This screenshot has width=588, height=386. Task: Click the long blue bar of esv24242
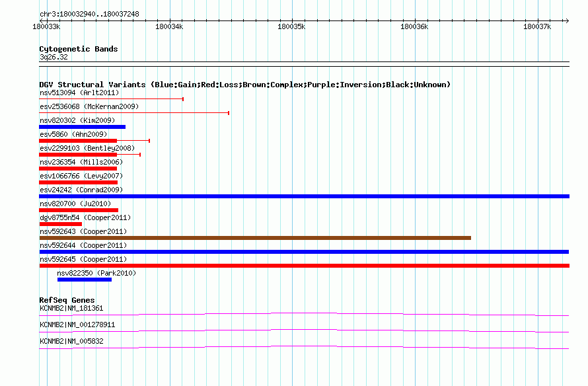(x=304, y=196)
